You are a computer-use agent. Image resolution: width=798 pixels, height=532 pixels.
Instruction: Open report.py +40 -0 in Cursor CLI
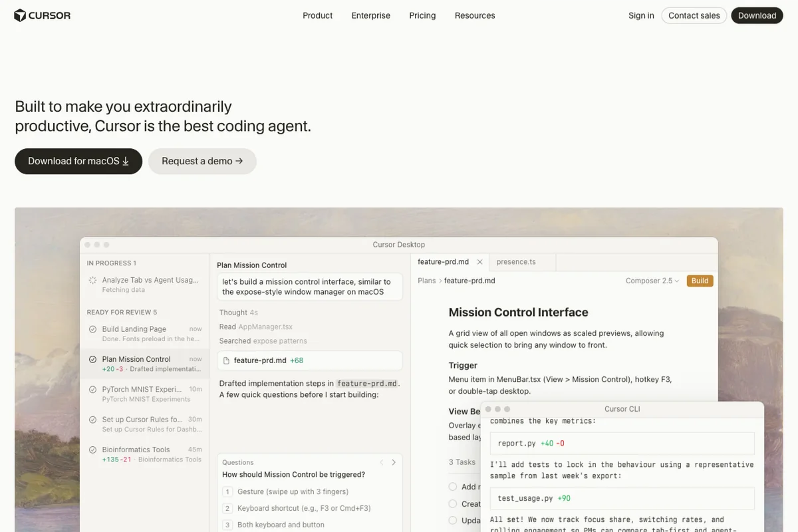622,443
